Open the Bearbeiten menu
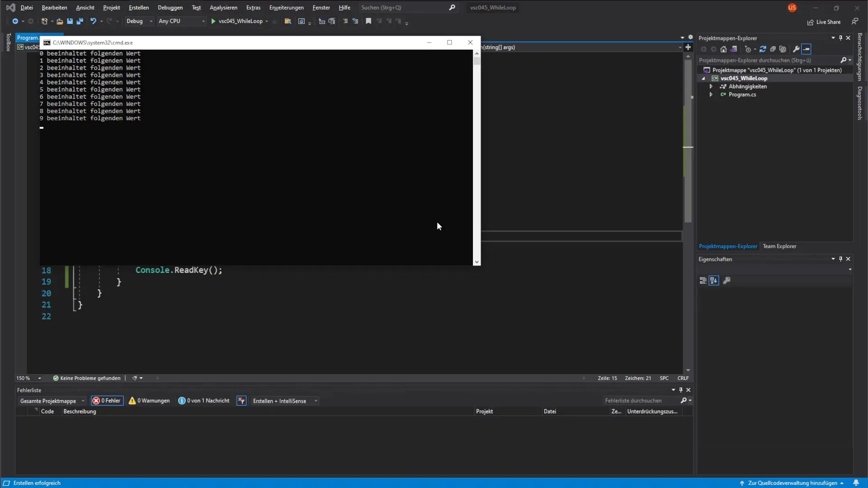868x488 pixels. [54, 8]
